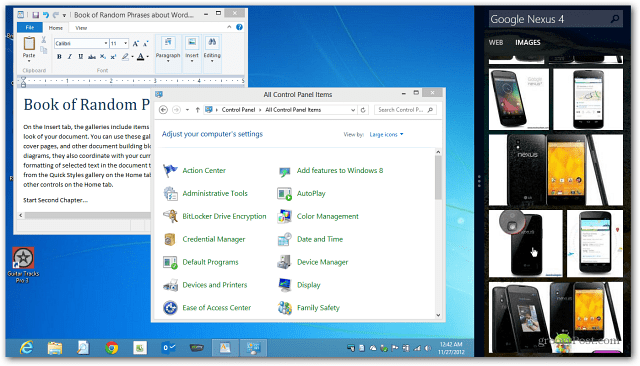
Task: Click Redo icon in WordPad quick access
Action: (x=56, y=15)
